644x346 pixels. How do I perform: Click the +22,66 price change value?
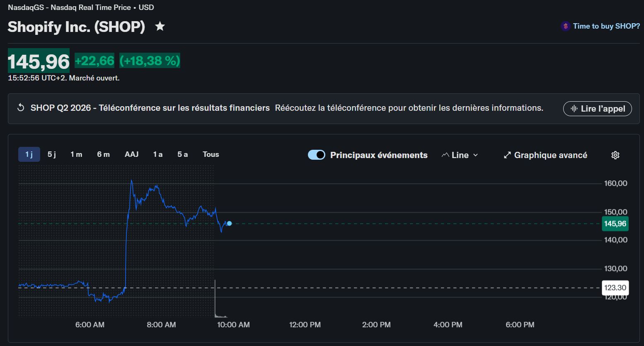(94, 61)
